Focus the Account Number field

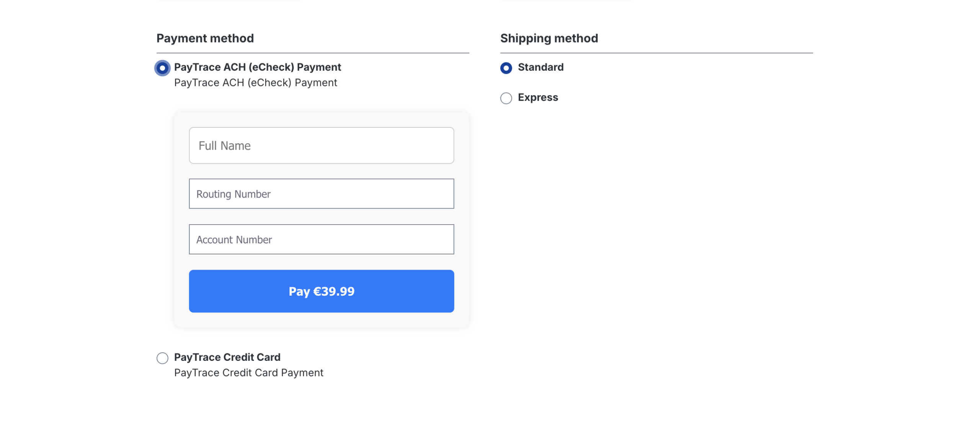point(322,239)
